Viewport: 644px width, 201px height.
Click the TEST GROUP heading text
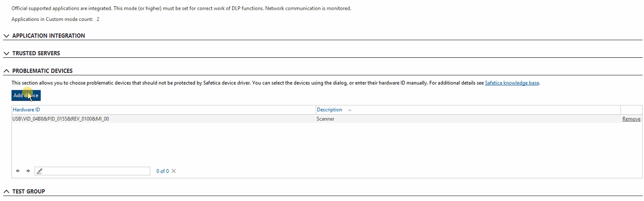click(28, 192)
